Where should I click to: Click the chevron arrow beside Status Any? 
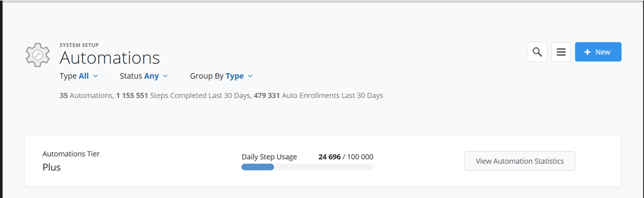click(x=165, y=76)
